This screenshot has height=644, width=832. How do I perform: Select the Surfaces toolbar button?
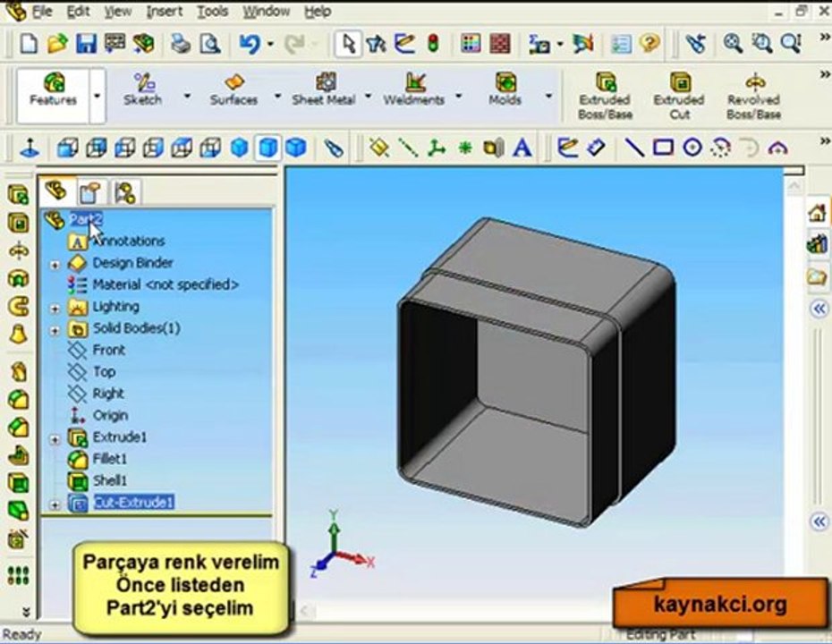click(233, 89)
